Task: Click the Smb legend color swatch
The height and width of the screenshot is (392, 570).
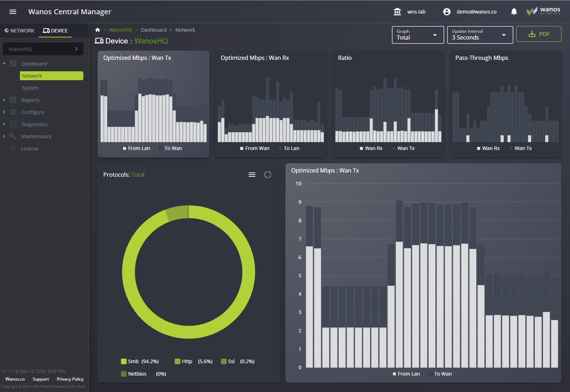Action: tap(124, 361)
